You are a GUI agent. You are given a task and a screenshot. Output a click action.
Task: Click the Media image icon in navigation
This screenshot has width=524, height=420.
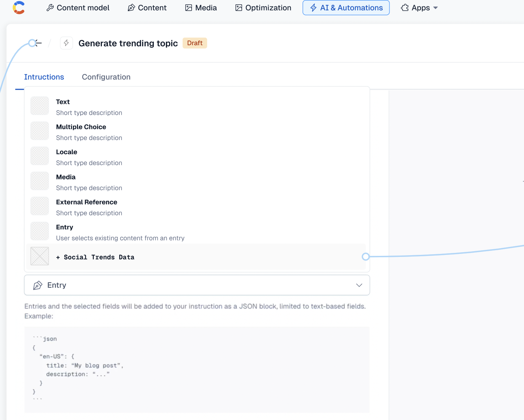(x=189, y=8)
